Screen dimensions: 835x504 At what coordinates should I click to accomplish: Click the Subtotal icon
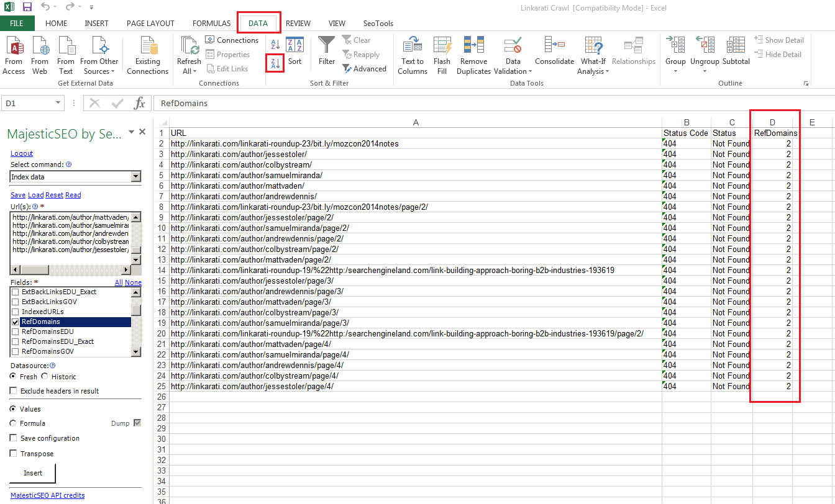pos(736,46)
